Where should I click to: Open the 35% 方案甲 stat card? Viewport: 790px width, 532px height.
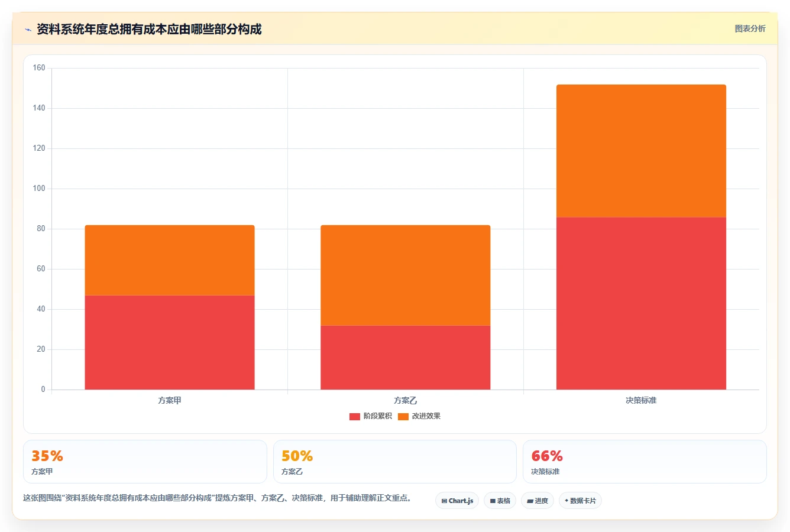point(145,462)
